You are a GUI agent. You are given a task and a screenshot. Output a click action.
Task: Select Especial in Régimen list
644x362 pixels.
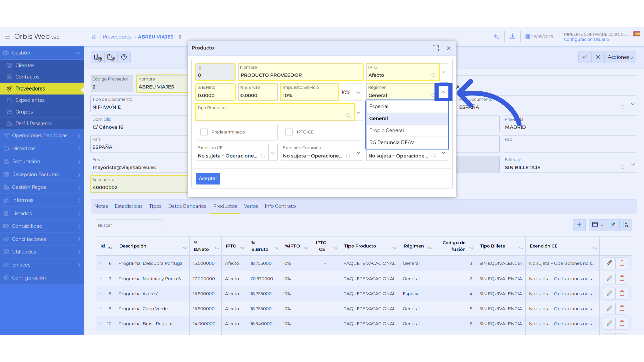click(407, 107)
